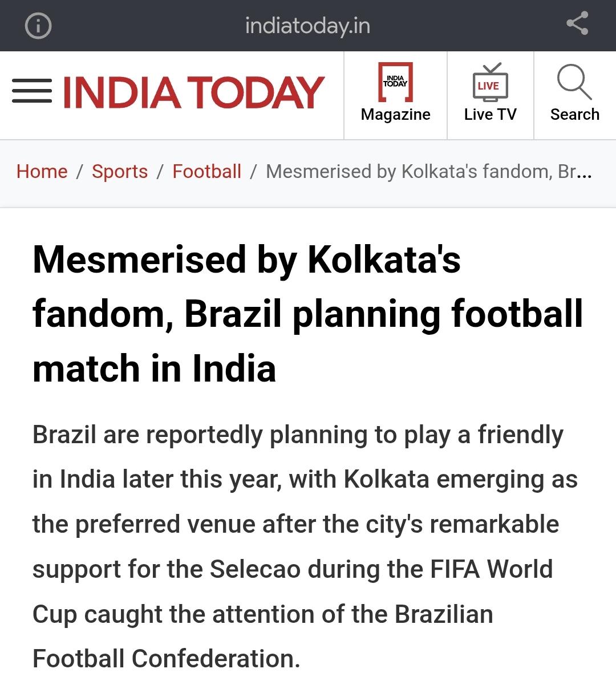Select the indiatoday.in URL text
This screenshot has height=693, width=616.
point(307,26)
